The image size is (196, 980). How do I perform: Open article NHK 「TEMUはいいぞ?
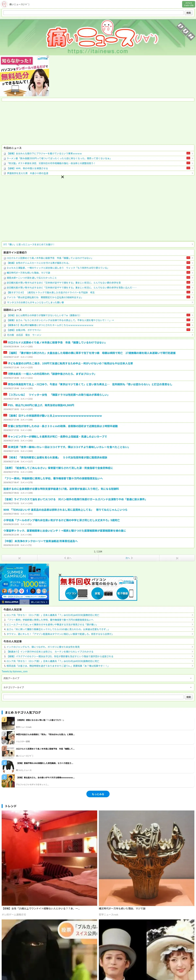point(65,510)
